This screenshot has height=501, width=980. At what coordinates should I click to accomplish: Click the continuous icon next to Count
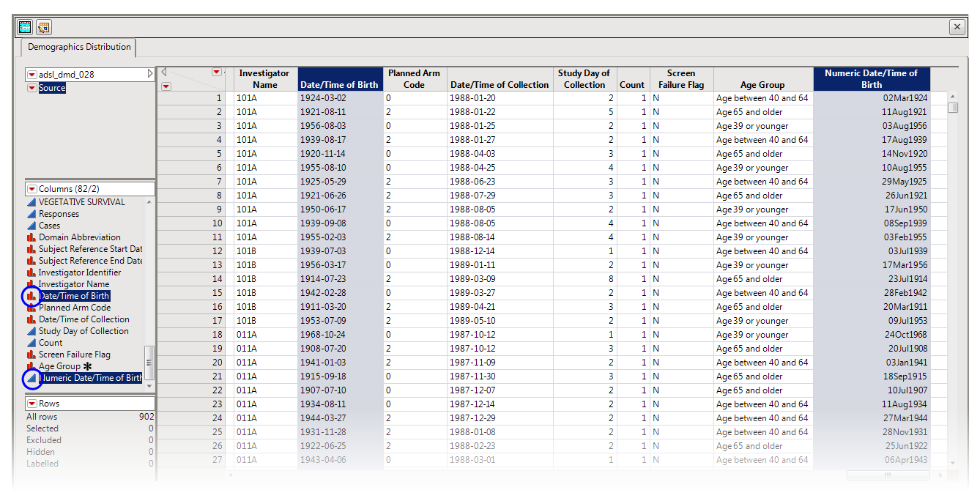[31, 343]
